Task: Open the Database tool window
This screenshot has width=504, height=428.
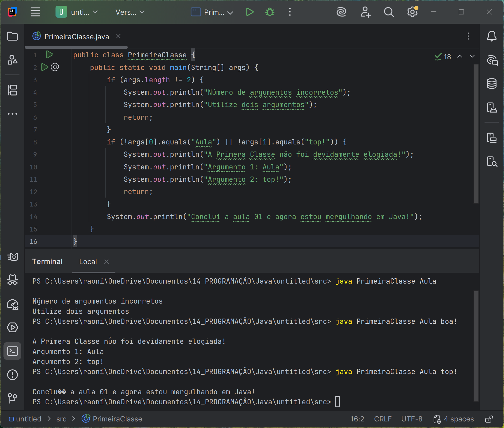Action: (491, 84)
